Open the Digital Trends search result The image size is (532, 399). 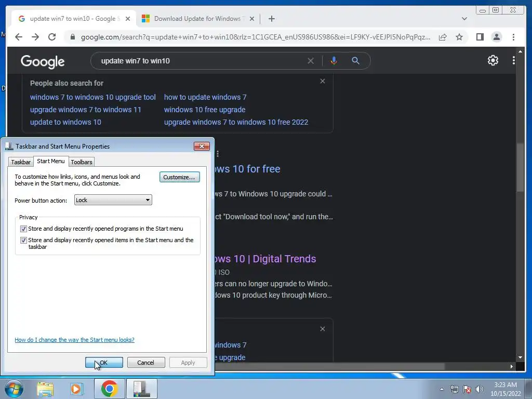pyautogui.click(x=265, y=259)
